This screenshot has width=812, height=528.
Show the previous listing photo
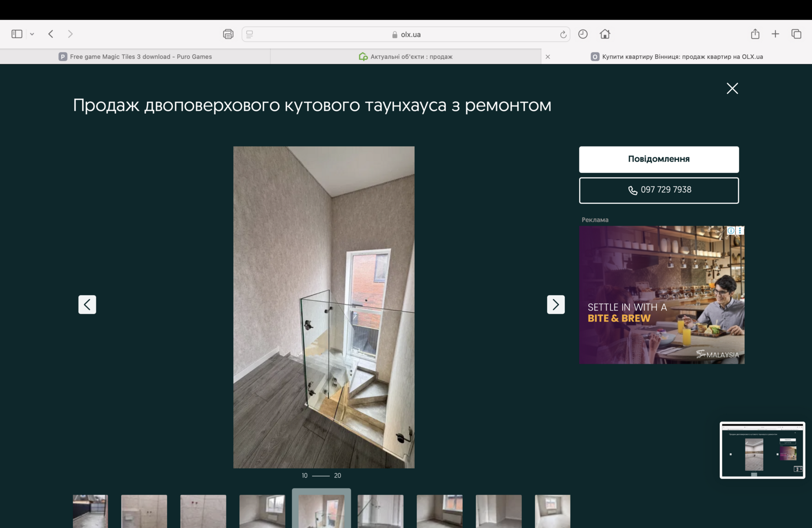87,305
